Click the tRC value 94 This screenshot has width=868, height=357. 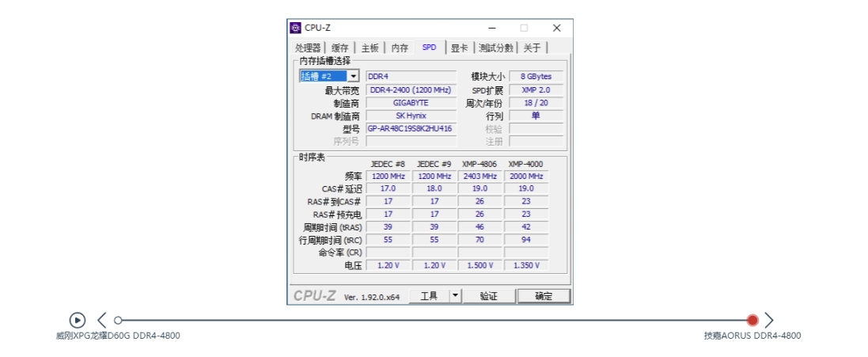(526, 240)
